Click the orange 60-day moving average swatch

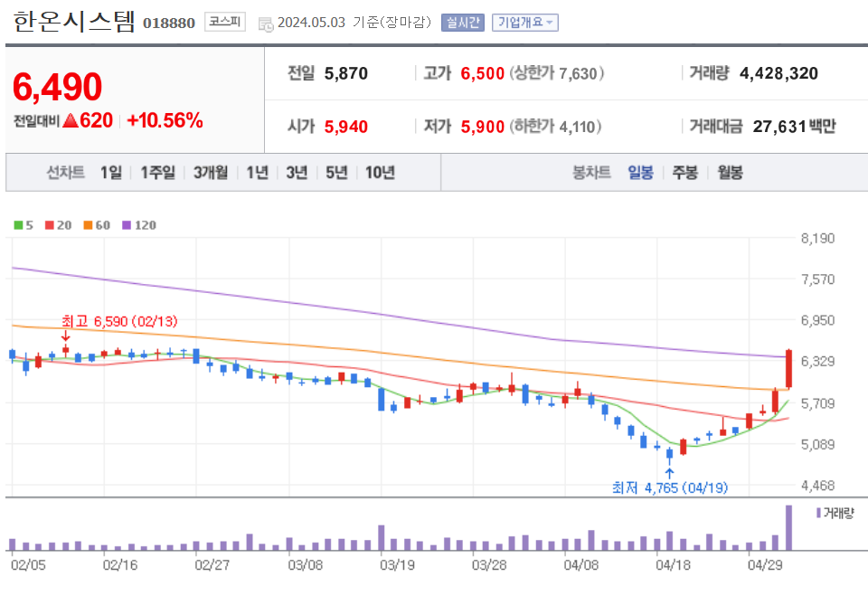[88, 225]
